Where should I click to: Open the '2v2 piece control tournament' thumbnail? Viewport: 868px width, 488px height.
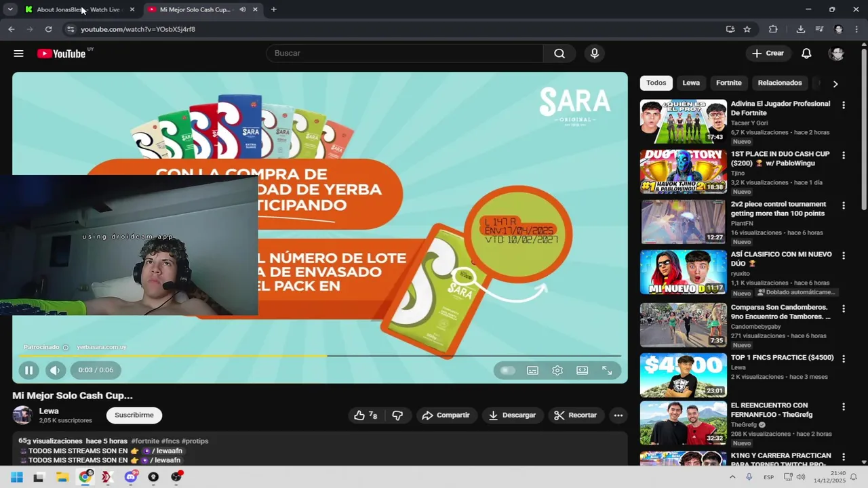(x=683, y=222)
